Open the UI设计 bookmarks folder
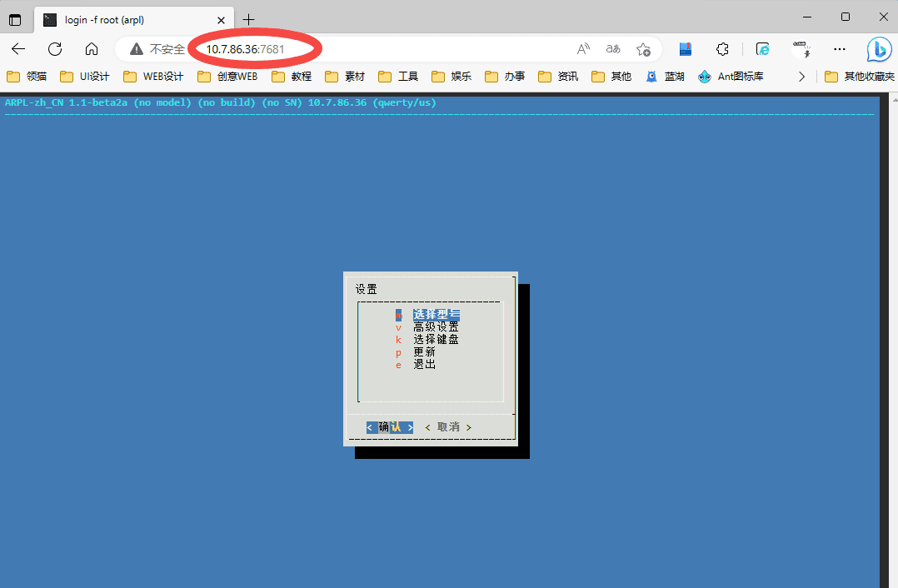The height and width of the screenshot is (588, 898). click(x=85, y=77)
